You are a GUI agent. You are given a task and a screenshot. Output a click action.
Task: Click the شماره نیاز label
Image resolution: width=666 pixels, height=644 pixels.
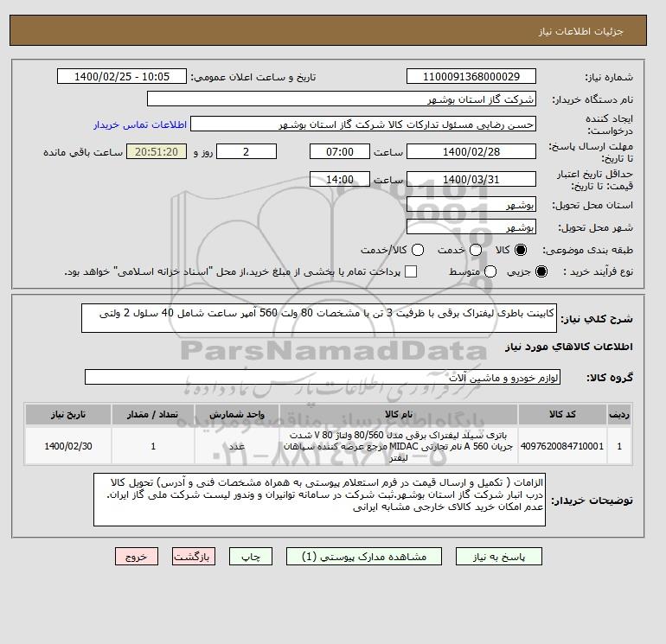pos(609,77)
